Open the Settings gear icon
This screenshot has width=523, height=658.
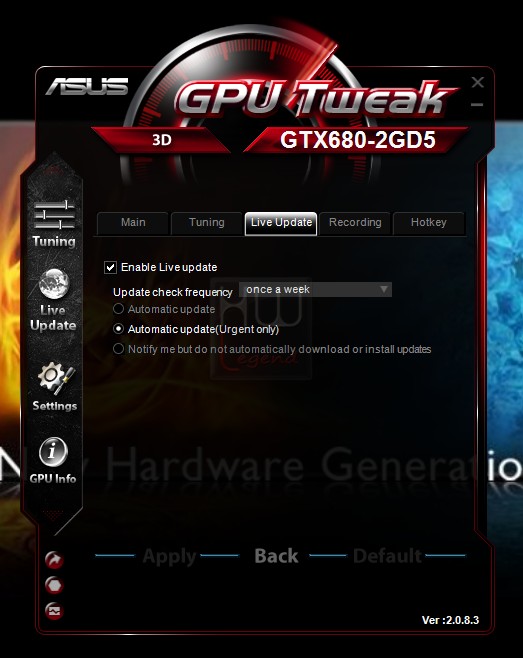(x=56, y=378)
